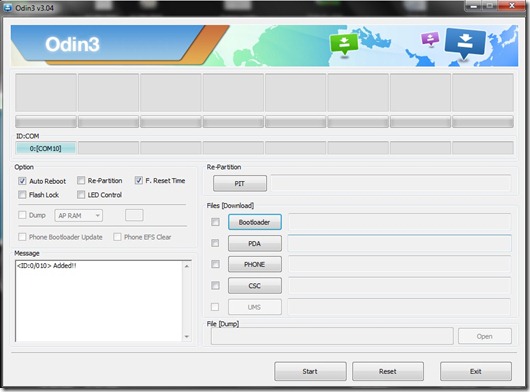Tick the checkbox beside the PDA button
Screen dimensions: 530x392
click(215, 243)
